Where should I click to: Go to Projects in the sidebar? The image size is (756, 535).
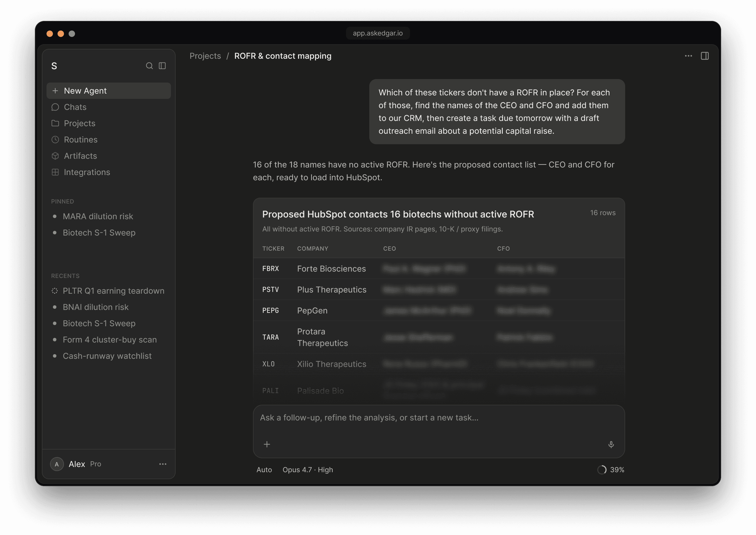[x=79, y=123]
